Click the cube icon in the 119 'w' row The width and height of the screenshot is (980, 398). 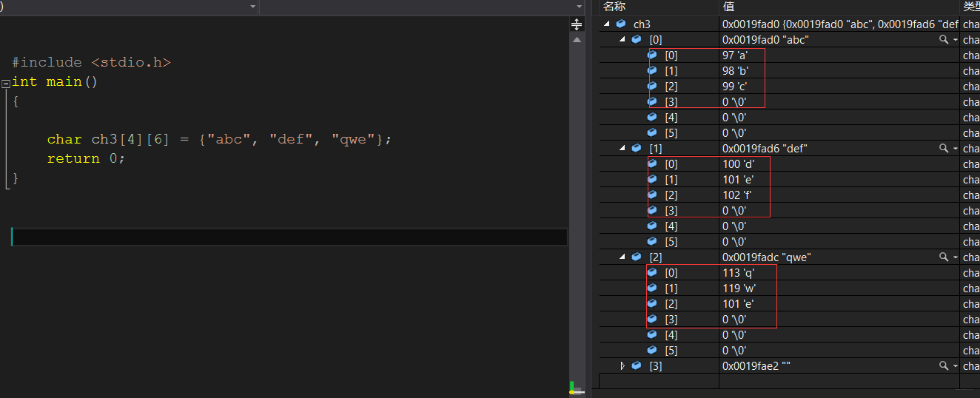click(652, 288)
